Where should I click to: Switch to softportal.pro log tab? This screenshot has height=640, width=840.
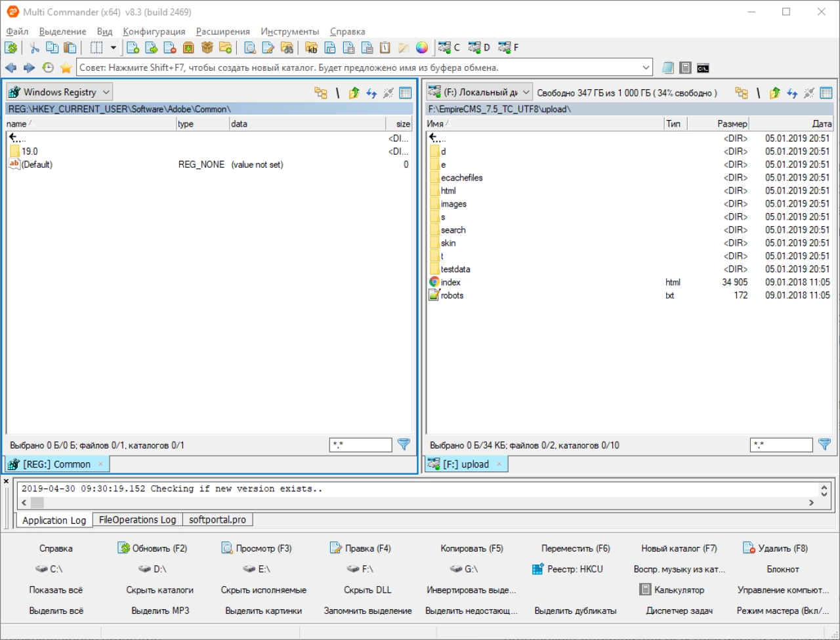coord(217,519)
